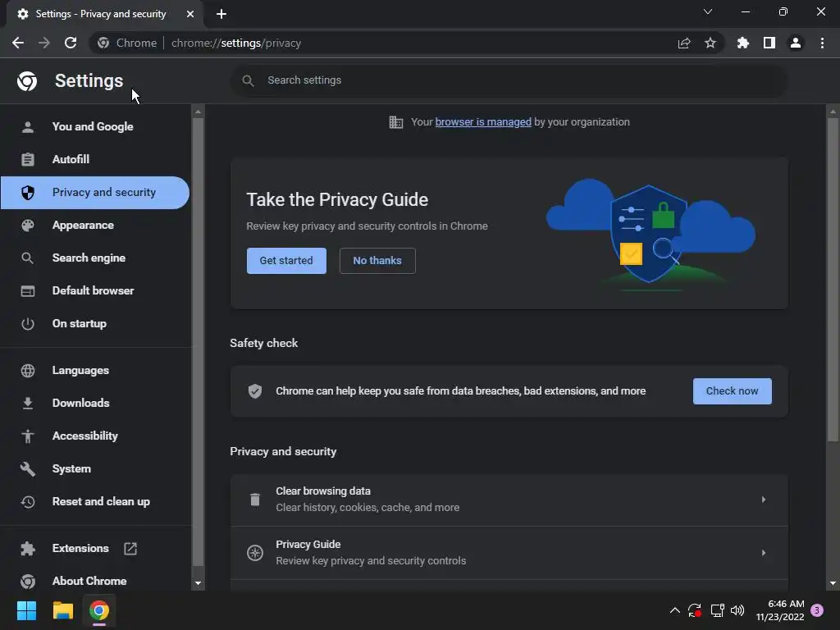Click the restore clock icon for Reset

(x=27, y=501)
